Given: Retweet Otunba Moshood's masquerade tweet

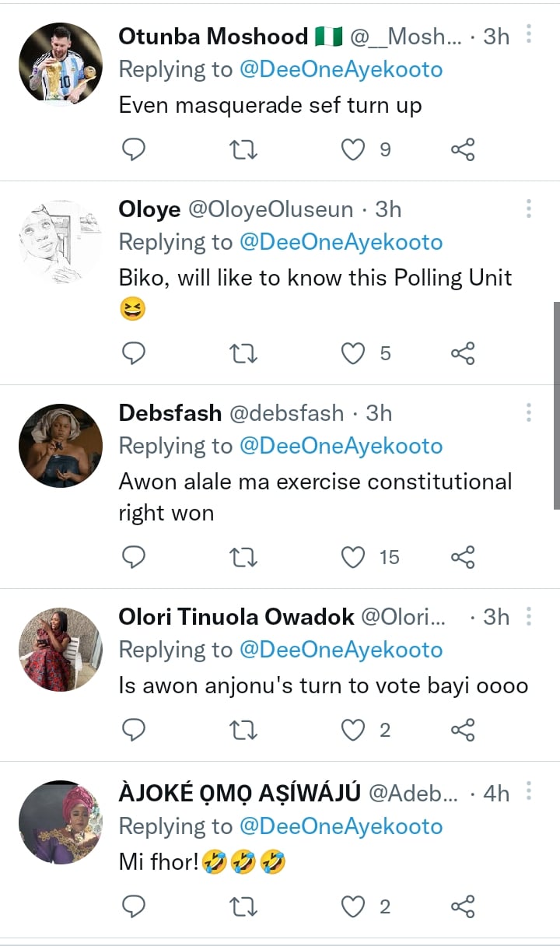Looking at the screenshot, I should point(245,149).
